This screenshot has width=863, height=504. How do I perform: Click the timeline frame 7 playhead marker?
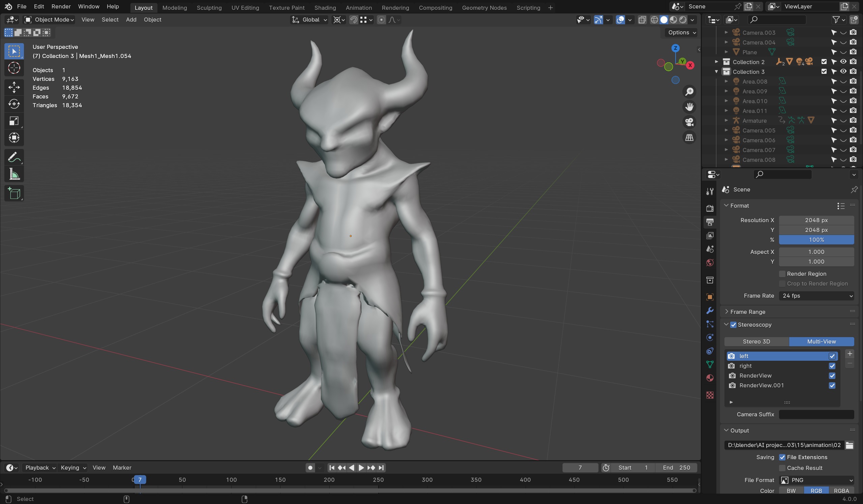140,480
